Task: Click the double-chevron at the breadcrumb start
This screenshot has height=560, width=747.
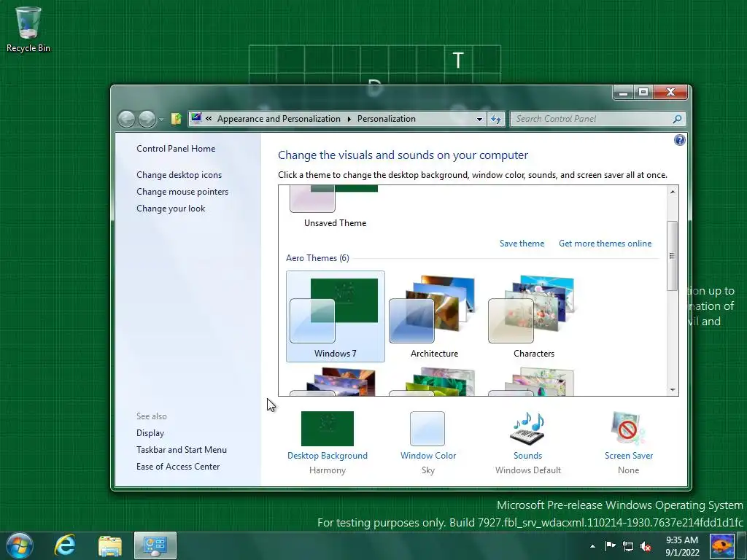Action: [209, 119]
